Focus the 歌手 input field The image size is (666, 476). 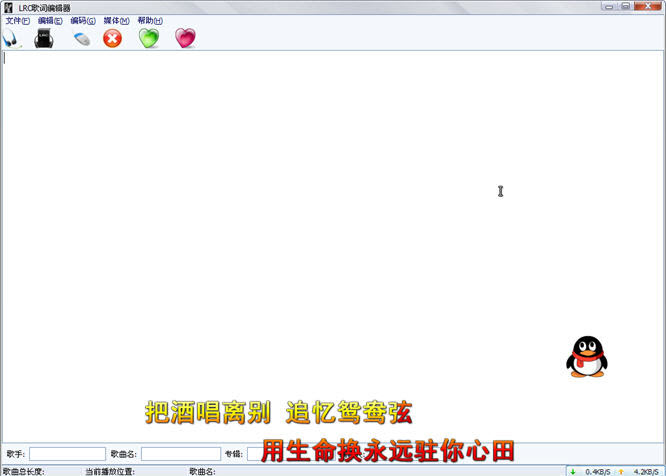pos(67,454)
